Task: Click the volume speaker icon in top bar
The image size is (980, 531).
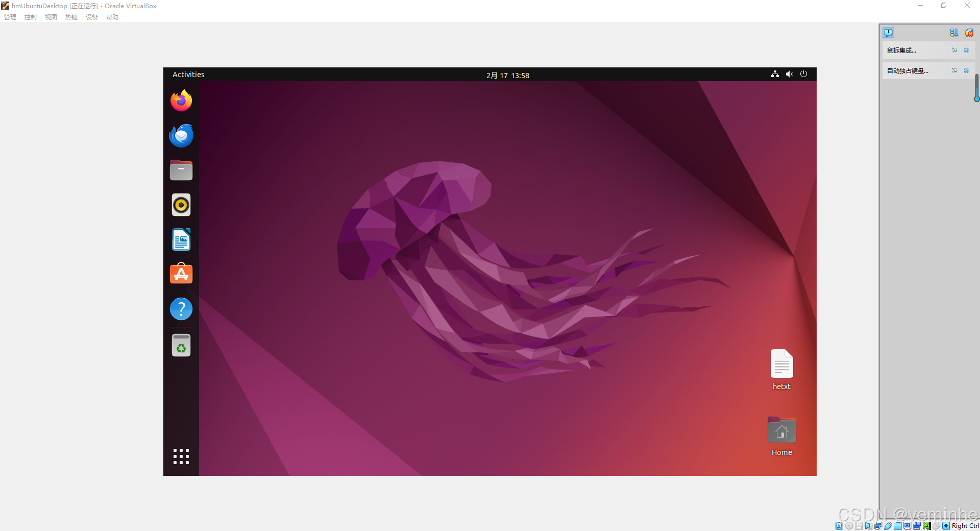Action: [x=789, y=74]
